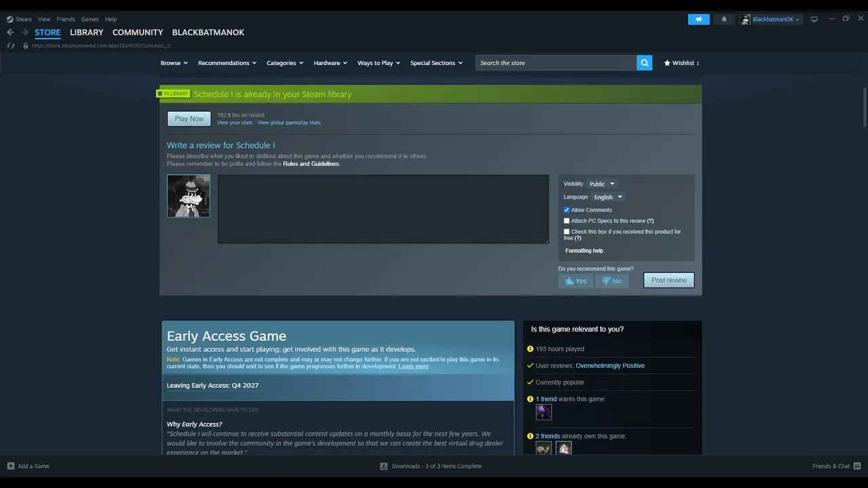Screen dimensions: 868x488
Task: Expand the Special Sections menu
Action: pos(437,63)
